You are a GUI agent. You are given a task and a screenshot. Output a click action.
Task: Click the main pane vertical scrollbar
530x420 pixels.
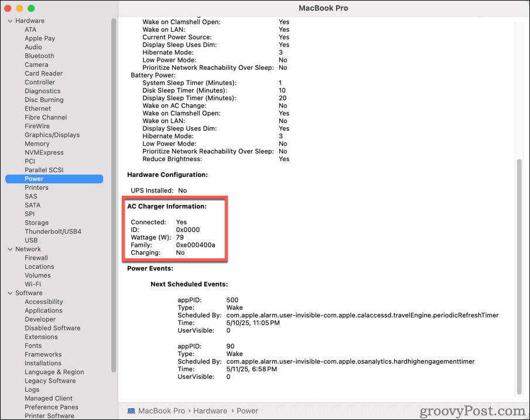pyautogui.click(x=519, y=276)
